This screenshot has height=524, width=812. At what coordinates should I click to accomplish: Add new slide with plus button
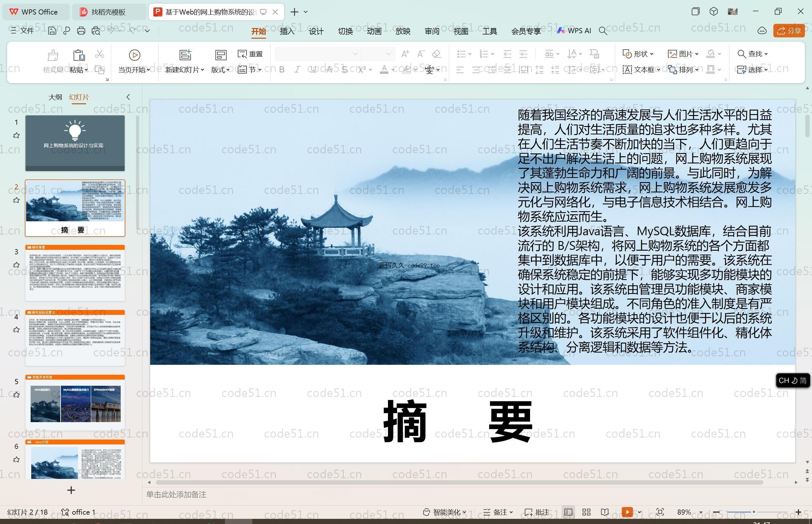point(71,490)
